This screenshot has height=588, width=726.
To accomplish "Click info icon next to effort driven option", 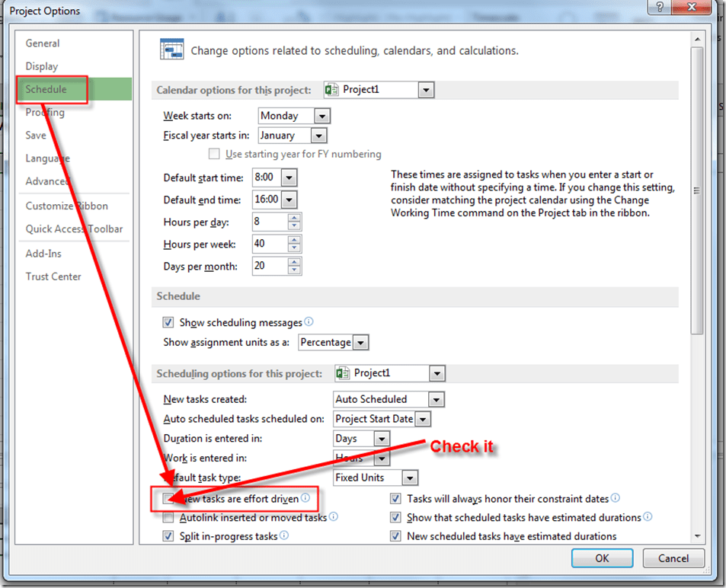I will 305,498.
